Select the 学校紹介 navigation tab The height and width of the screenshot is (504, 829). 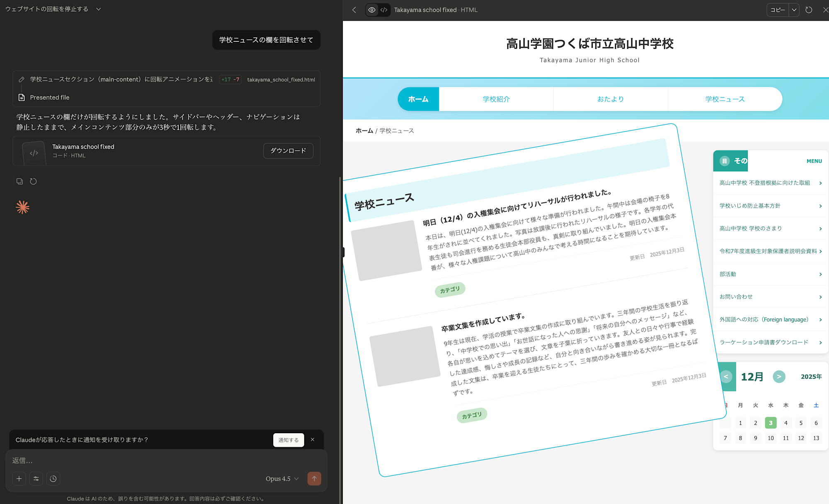tap(496, 99)
